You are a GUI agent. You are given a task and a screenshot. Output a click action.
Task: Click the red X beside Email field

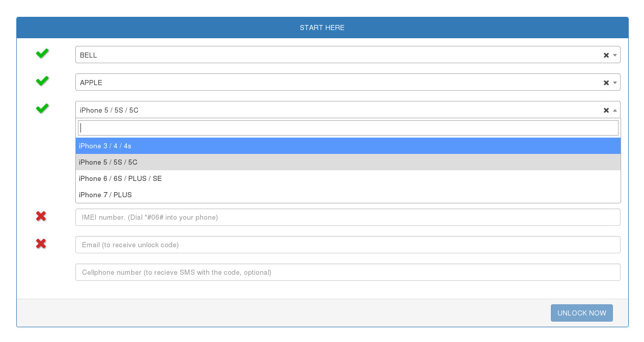click(41, 244)
